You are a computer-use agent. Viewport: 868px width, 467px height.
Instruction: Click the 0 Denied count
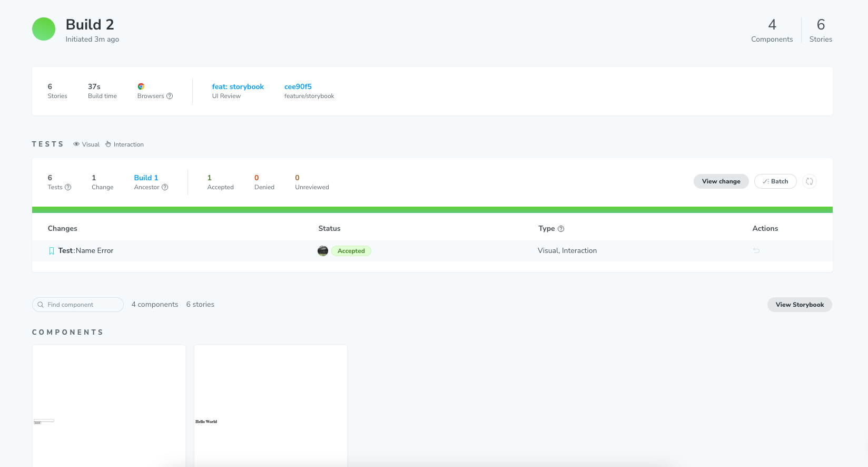[264, 182]
